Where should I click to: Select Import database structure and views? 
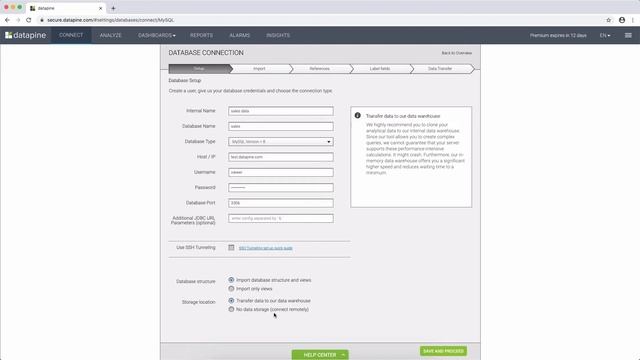(231, 280)
